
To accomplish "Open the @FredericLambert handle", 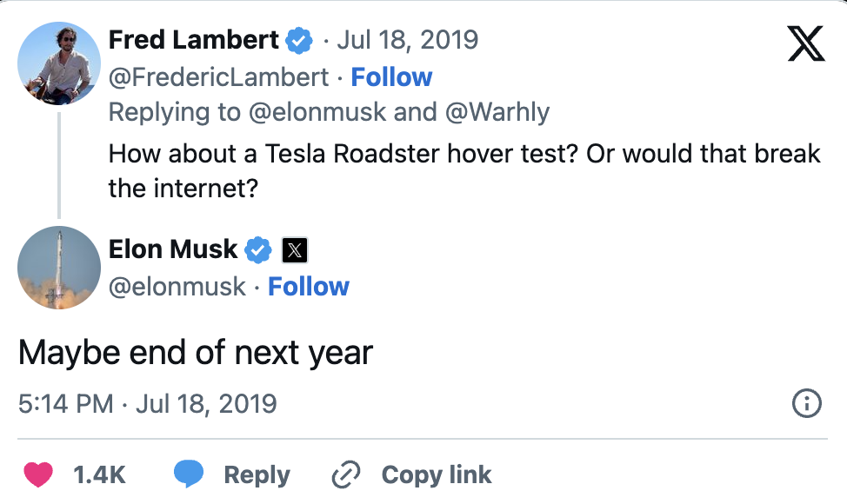I will point(218,77).
